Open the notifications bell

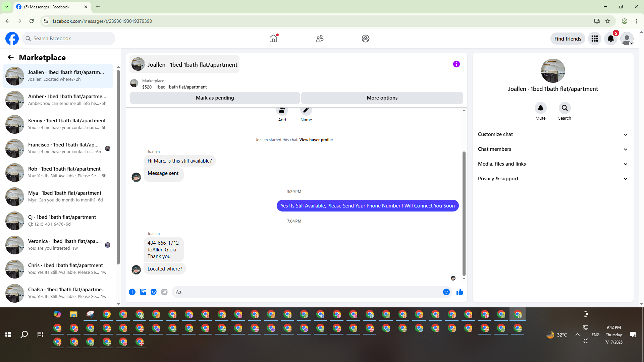pyautogui.click(x=611, y=39)
